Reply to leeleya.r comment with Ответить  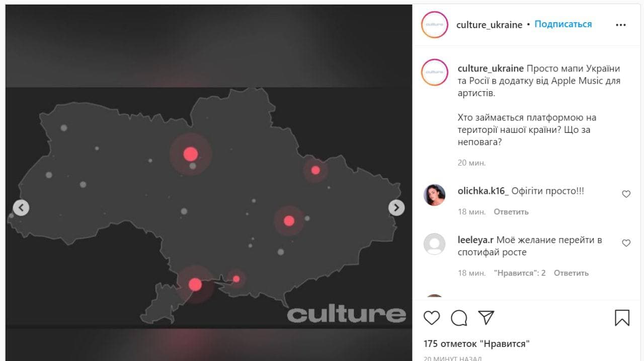[x=571, y=273]
